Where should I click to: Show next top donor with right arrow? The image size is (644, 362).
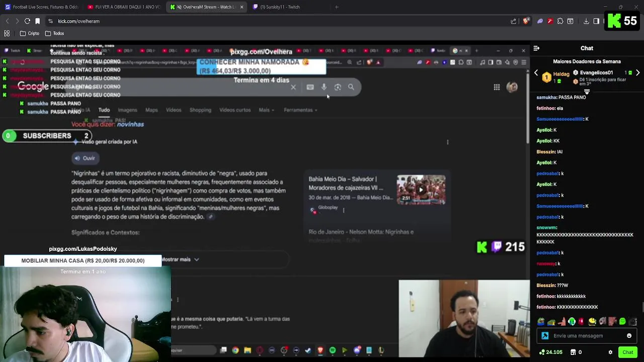tap(638, 73)
